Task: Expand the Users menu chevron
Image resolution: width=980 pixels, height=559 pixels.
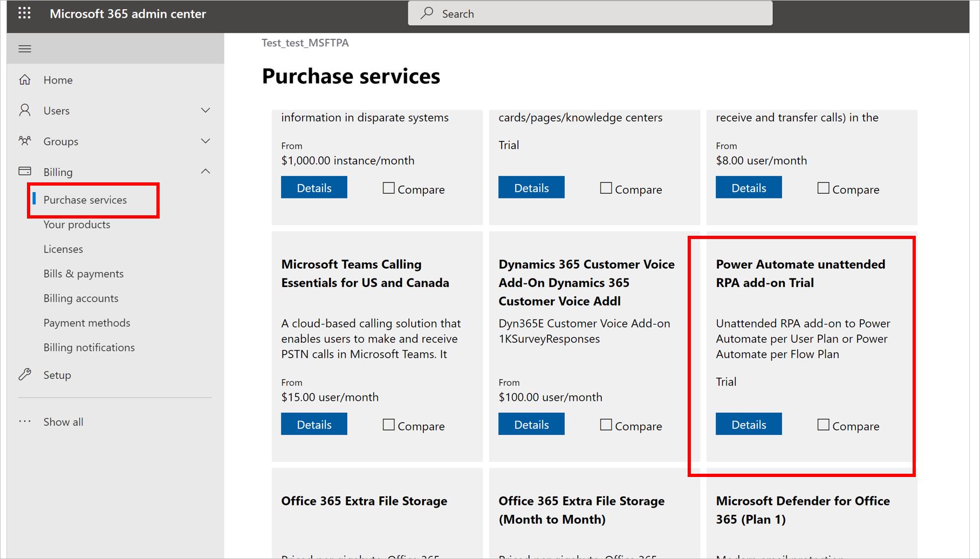Action: click(x=205, y=110)
